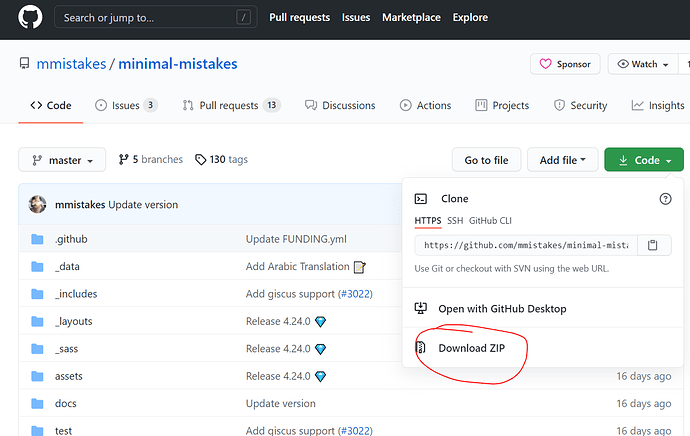Open the assets folder
The image size is (690, 436).
[x=69, y=376]
